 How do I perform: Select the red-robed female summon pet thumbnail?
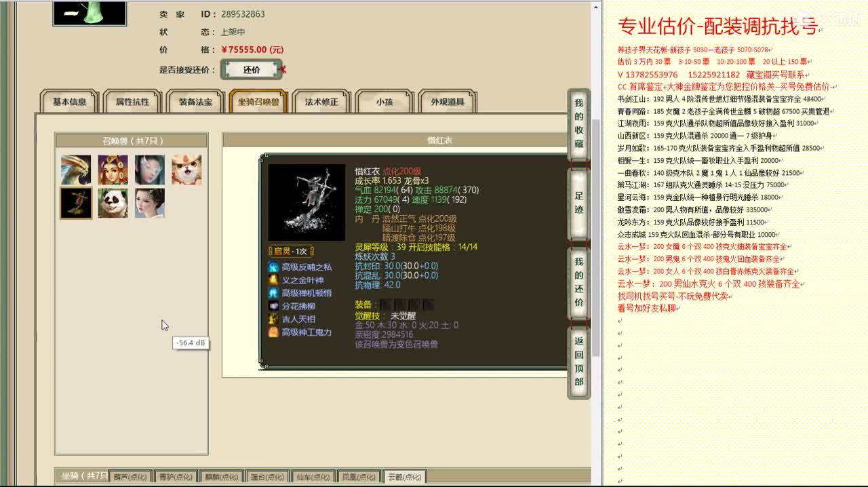[x=113, y=170]
